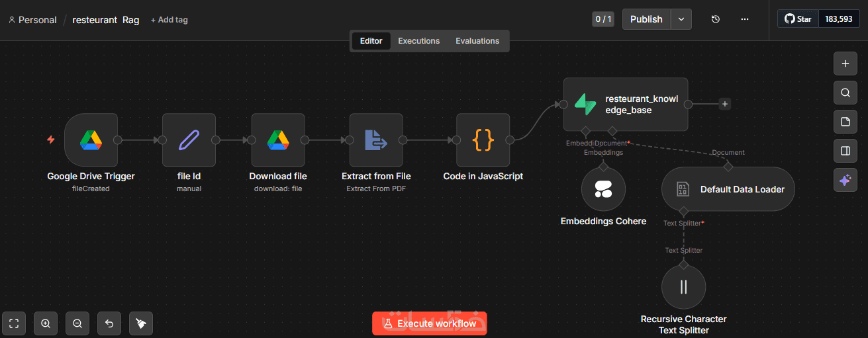868x338 pixels.
Task: Open the Personal project breadcrumb
Action: [x=32, y=20]
